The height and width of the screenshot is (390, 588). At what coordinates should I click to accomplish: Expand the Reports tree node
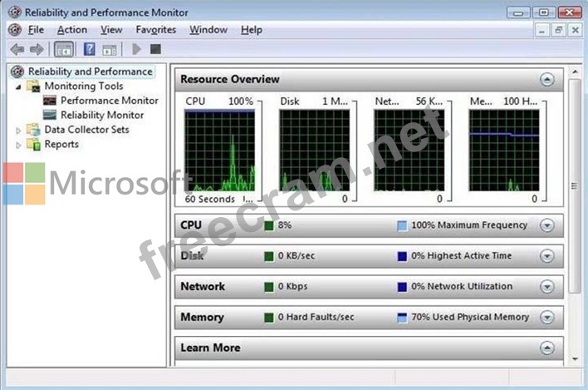click(x=18, y=145)
